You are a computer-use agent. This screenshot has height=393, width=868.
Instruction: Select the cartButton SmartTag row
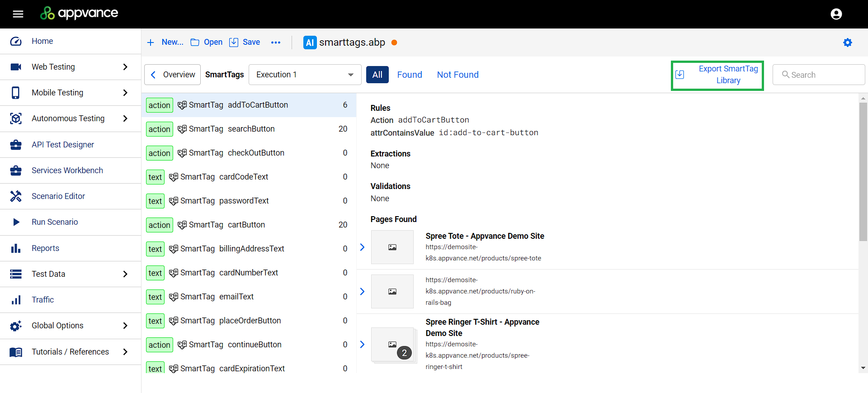249,225
